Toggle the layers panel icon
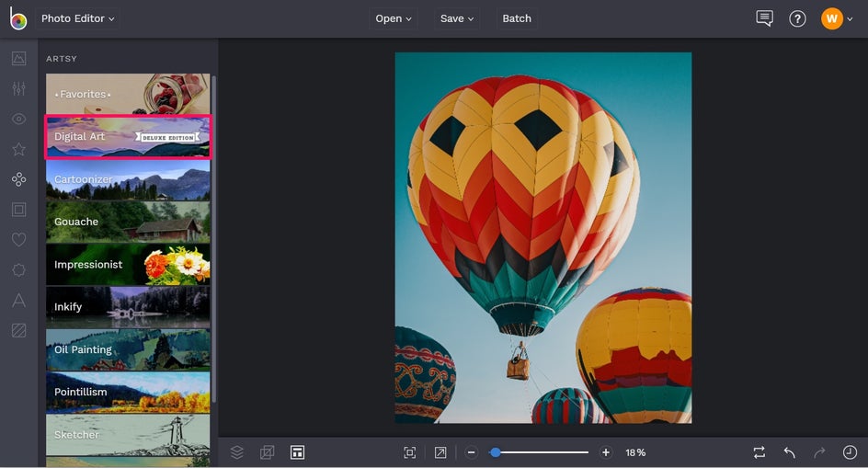The width and height of the screenshot is (868, 468). point(237,452)
